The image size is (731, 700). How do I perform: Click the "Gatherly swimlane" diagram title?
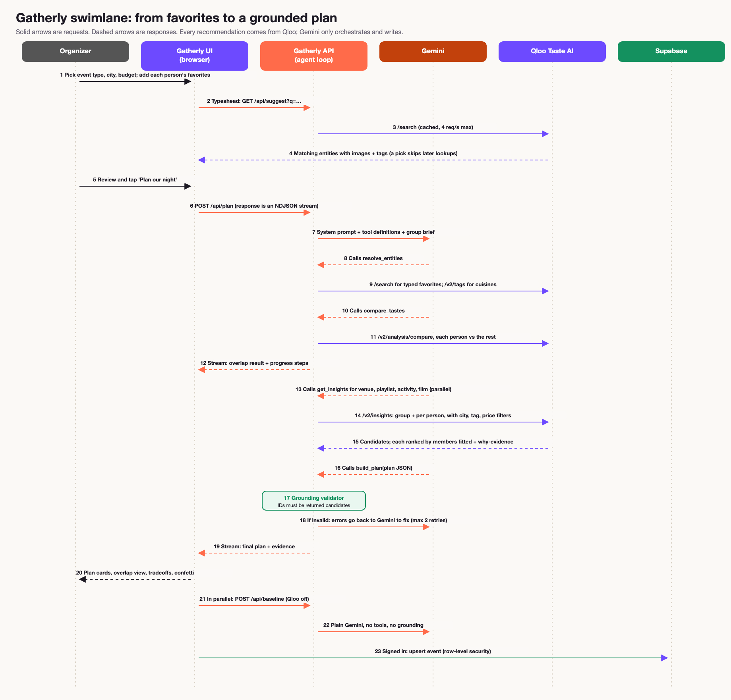(176, 18)
